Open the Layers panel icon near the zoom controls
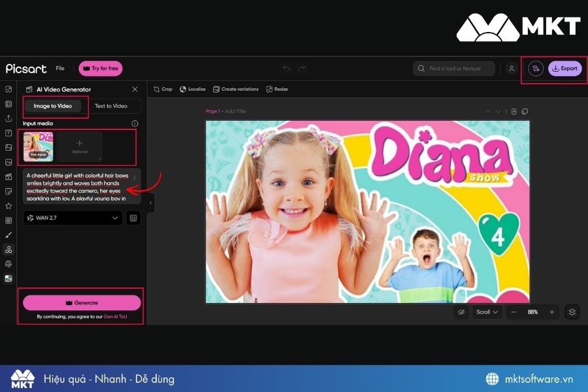 [x=572, y=312]
